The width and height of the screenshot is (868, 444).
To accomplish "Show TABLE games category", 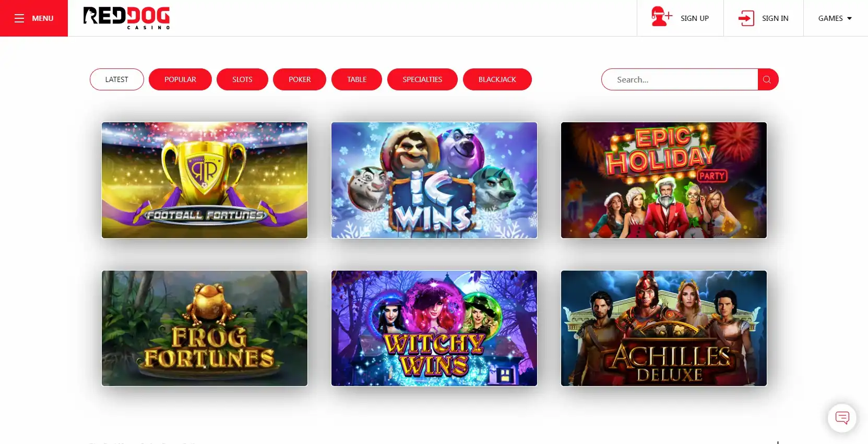I will 356,79.
